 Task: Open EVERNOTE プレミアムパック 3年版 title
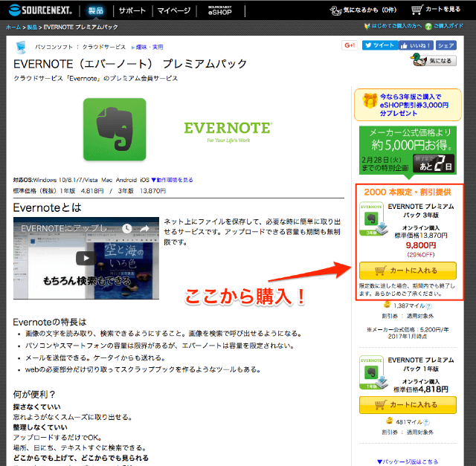click(x=421, y=210)
